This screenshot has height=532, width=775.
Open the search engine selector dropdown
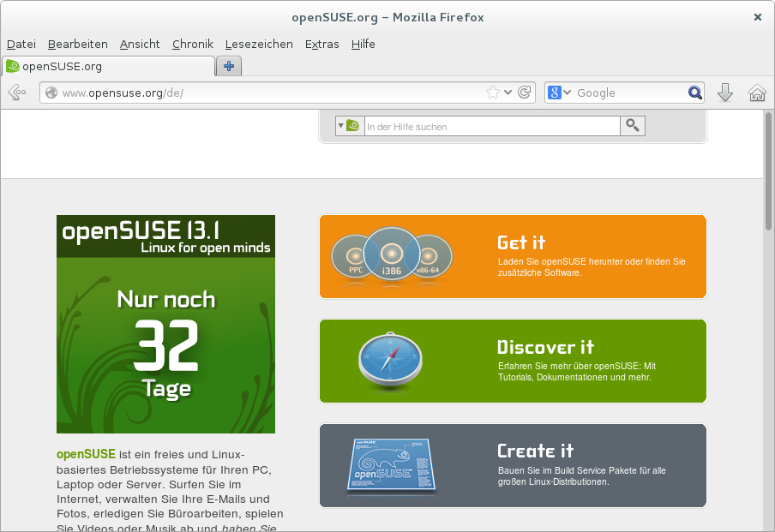pyautogui.click(x=560, y=93)
